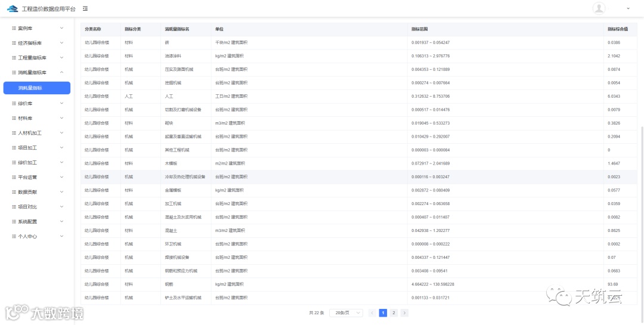Click the list icon beside 案例库
The image size is (644, 325).
click(x=14, y=28)
